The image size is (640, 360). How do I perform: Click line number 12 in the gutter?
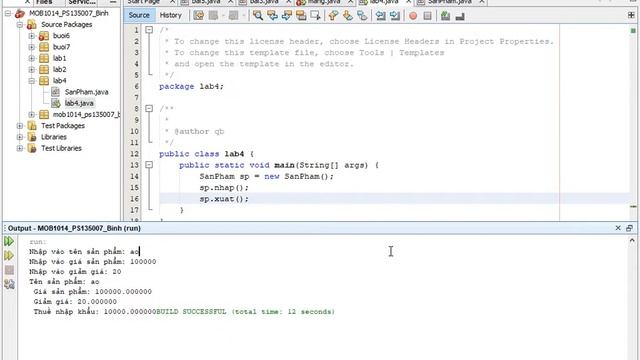[x=135, y=154]
